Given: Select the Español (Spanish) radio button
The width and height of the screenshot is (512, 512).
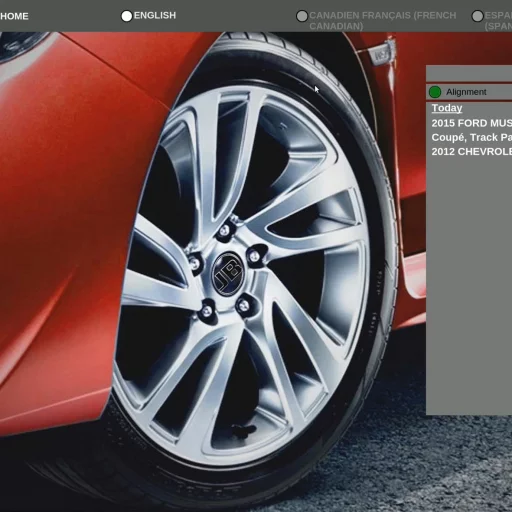Looking at the screenshot, I should [x=477, y=16].
